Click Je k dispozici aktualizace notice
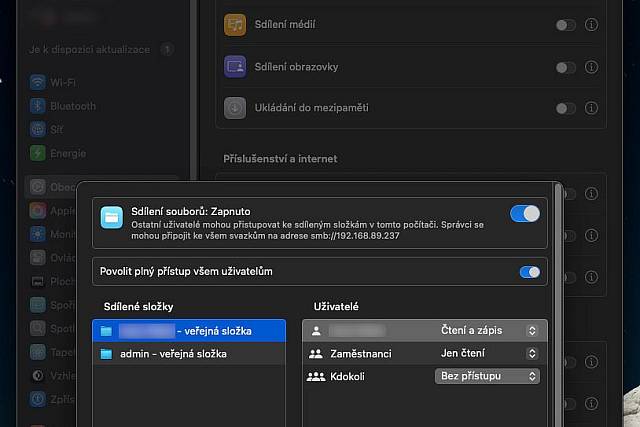 (89, 49)
